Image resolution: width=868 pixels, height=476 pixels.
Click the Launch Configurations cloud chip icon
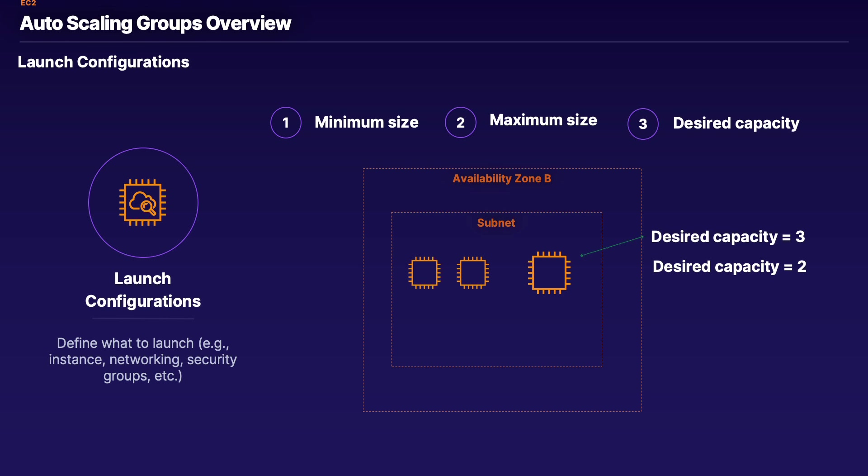142,202
